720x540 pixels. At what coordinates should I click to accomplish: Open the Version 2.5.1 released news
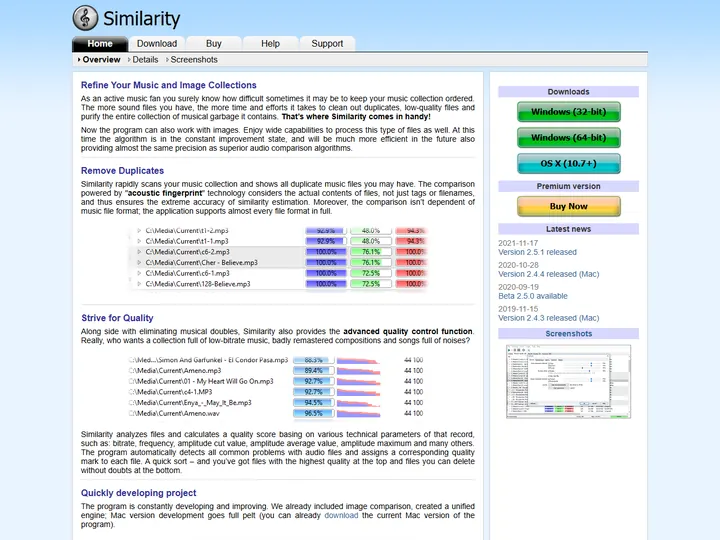click(x=537, y=252)
